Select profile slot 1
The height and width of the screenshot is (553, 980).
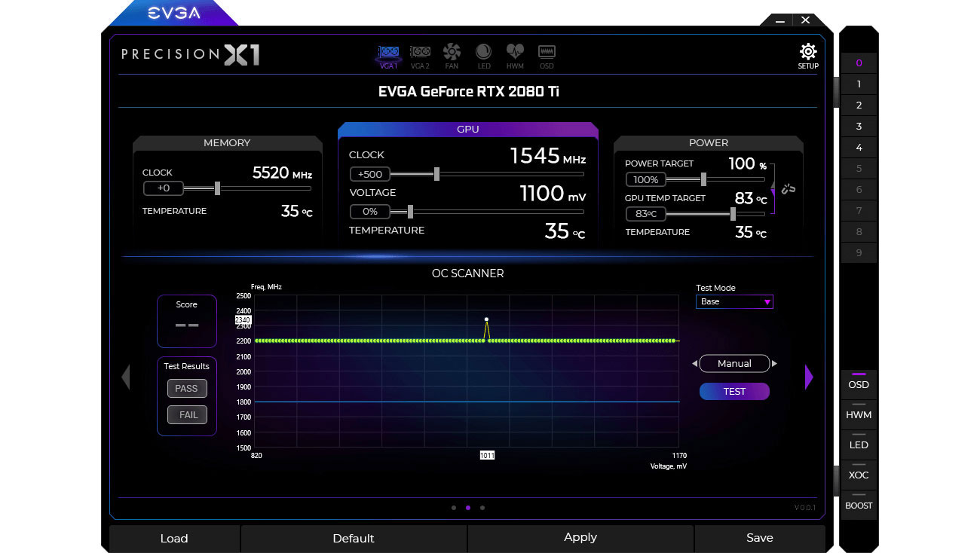[x=859, y=84]
